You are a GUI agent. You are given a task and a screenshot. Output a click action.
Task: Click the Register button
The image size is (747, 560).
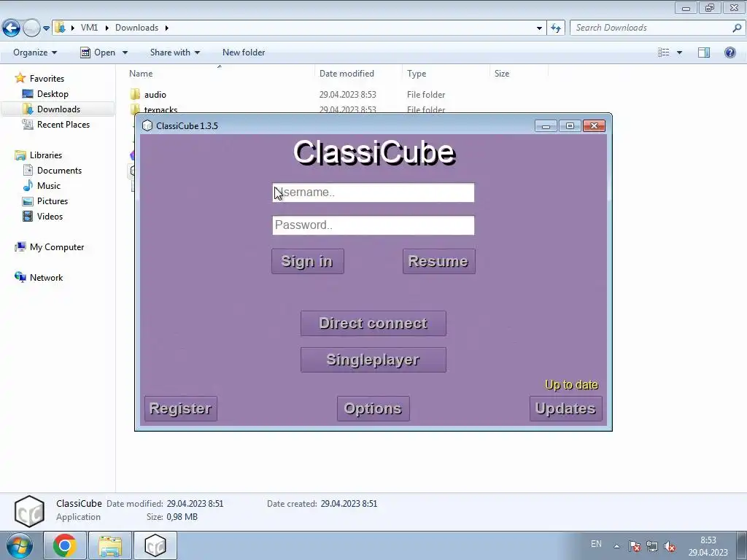tap(181, 408)
